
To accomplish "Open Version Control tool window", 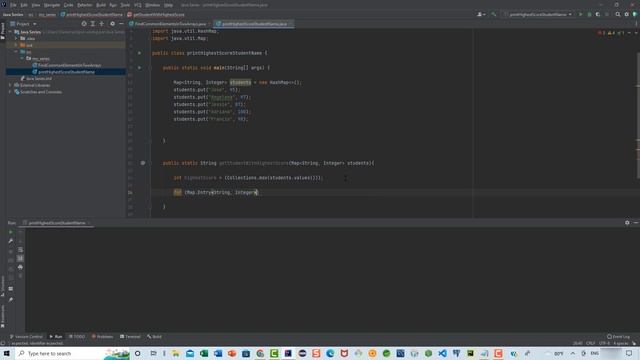I will (x=26, y=337).
